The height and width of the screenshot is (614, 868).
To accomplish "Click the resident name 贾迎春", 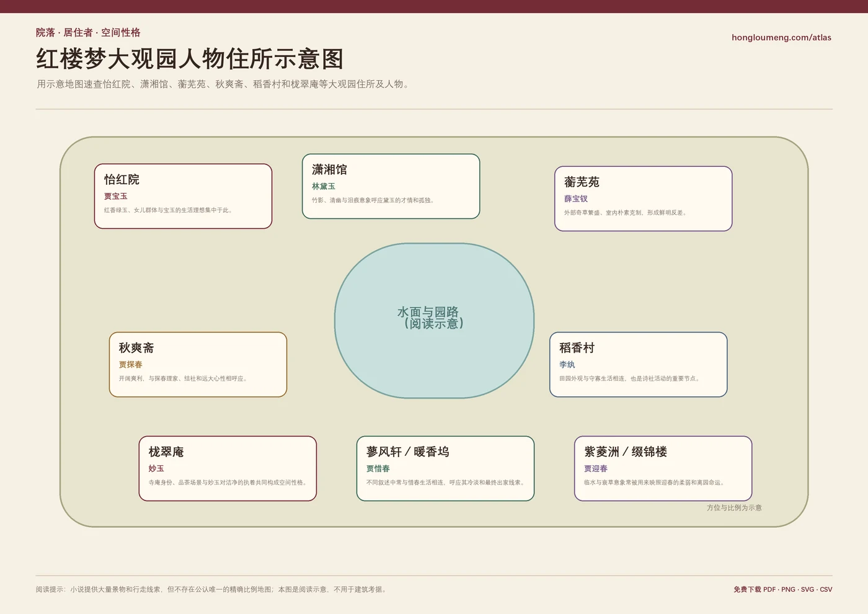I will click(x=596, y=468).
